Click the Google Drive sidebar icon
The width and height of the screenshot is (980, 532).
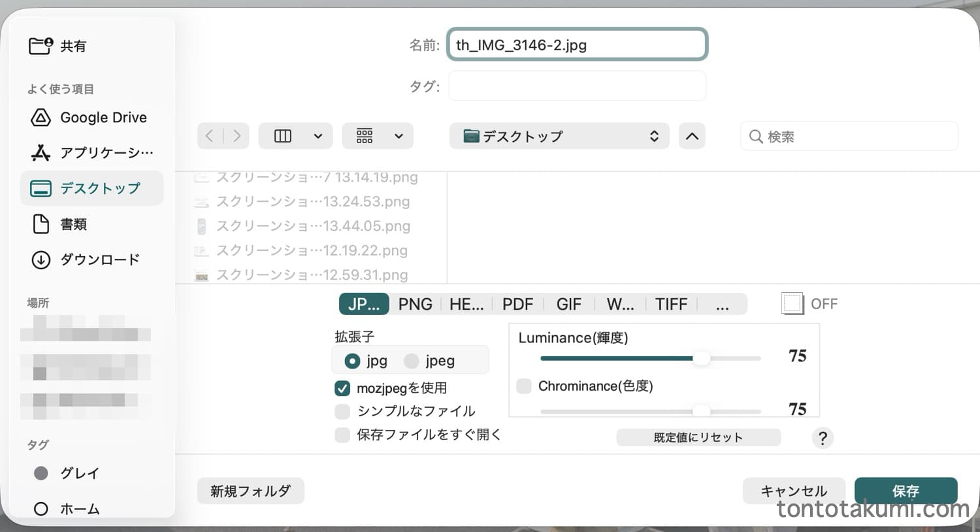[41, 118]
